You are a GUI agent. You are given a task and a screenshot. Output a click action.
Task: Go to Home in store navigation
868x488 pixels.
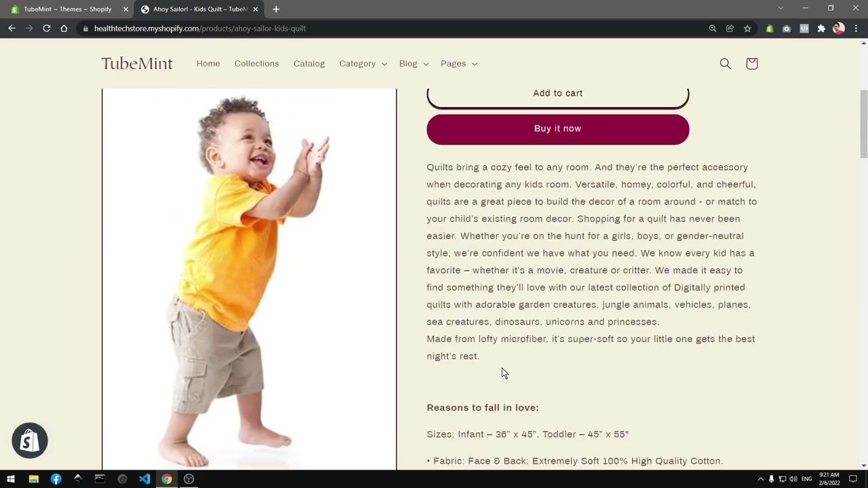click(208, 64)
